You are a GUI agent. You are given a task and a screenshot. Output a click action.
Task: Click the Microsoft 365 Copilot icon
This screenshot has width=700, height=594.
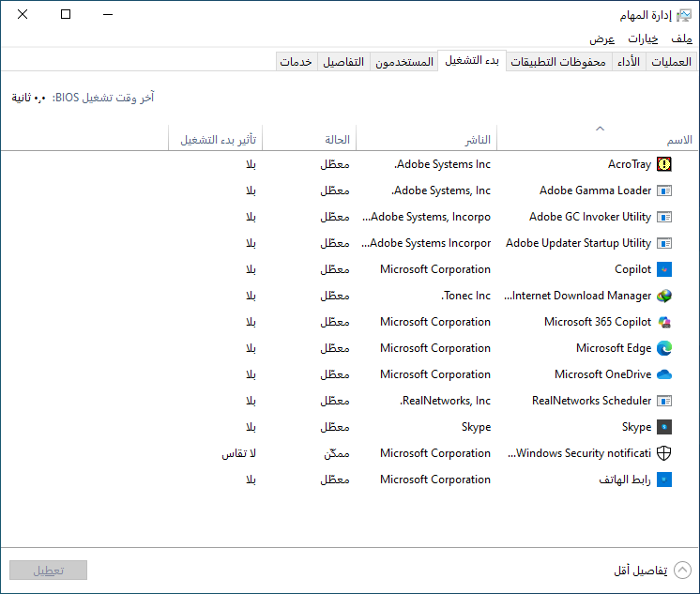coord(664,322)
